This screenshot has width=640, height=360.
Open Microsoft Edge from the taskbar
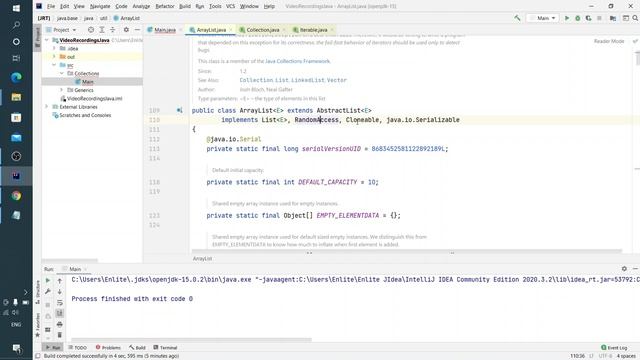coord(16,78)
